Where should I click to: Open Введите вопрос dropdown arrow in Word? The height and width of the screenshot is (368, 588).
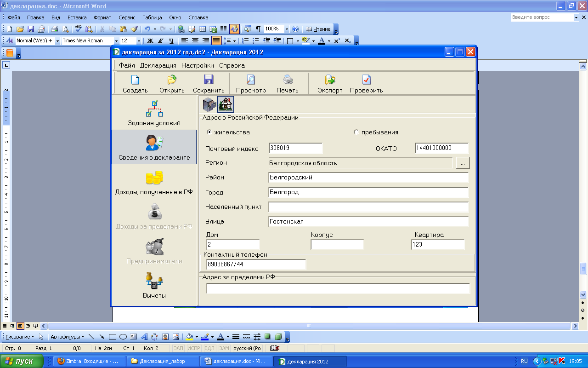[577, 17]
